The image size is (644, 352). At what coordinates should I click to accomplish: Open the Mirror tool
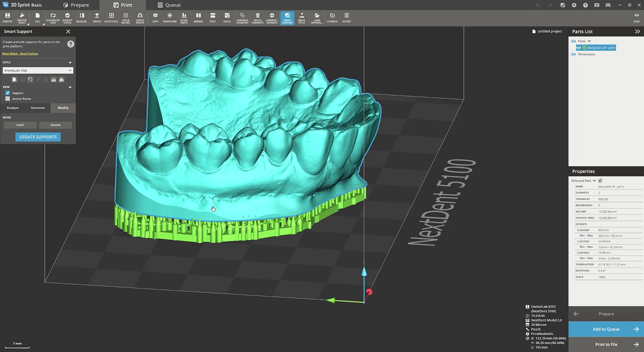click(x=198, y=18)
